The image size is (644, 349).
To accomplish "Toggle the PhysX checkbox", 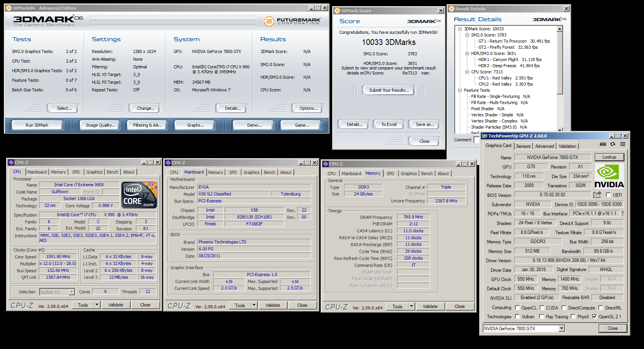I will click(x=573, y=317).
